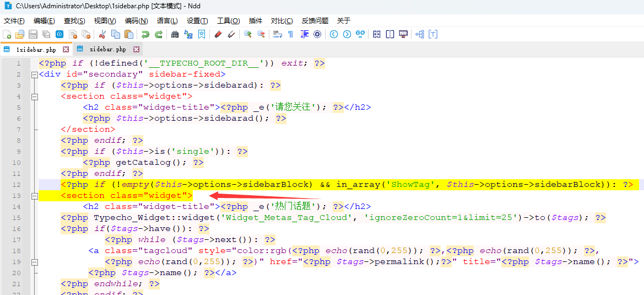The width and height of the screenshot is (644, 295).
Task: Click the circular target toolbar icon
Action: coord(317,34)
